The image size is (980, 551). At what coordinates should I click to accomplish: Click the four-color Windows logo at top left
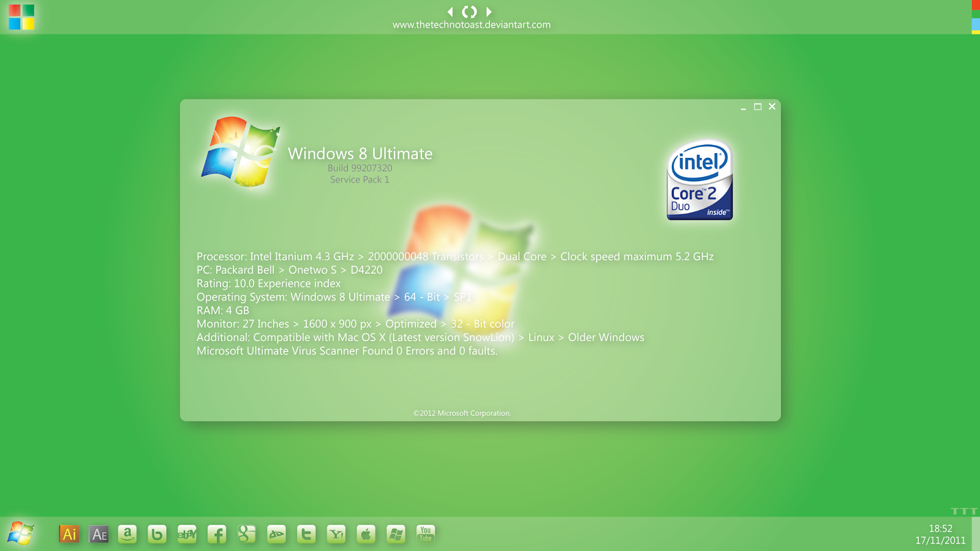21,17
